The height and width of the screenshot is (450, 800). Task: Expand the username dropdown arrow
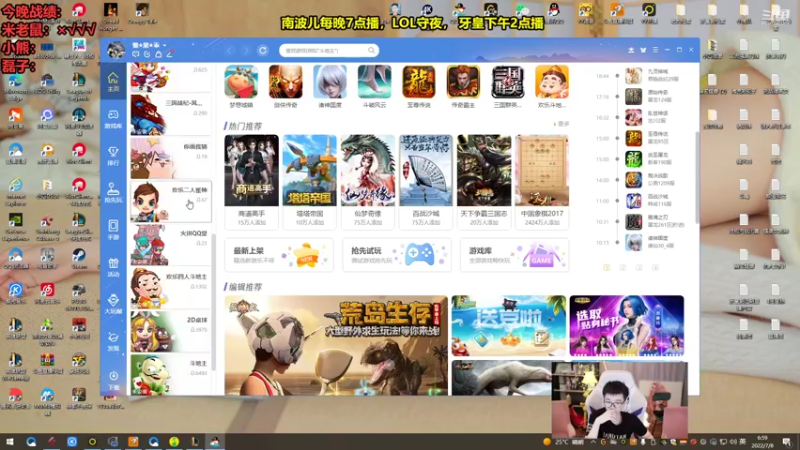tap(165, 45)
